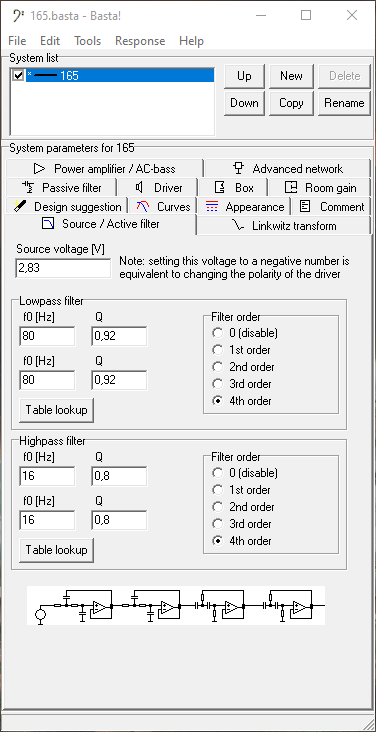Uncheck the 165 system checkbox

pos(18,75)
